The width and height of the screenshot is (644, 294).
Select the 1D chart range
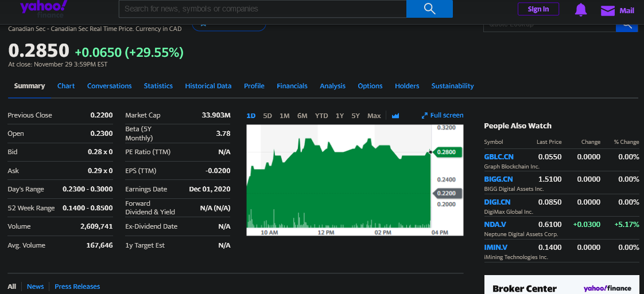[251, 116]
